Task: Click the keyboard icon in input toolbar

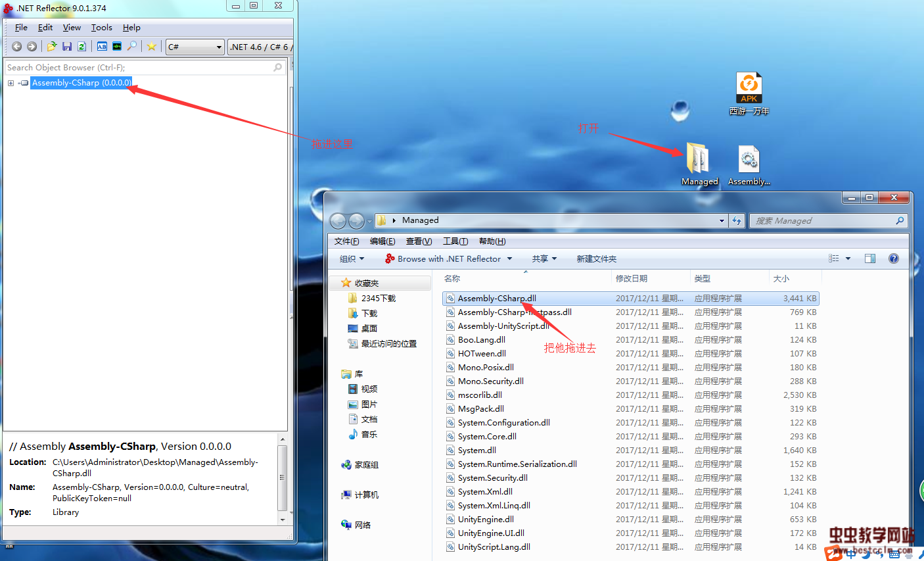Action: tap(894, 554)
